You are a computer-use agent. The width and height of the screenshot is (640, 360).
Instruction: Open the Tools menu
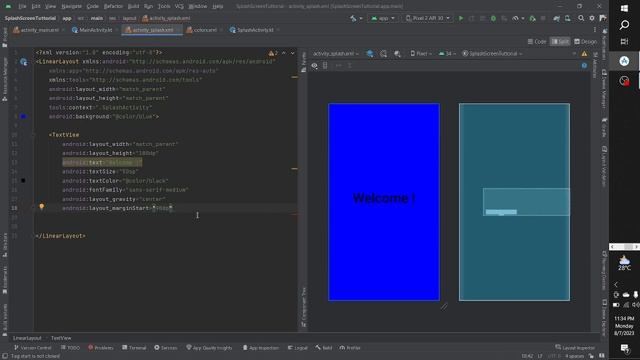coord(164,6)
